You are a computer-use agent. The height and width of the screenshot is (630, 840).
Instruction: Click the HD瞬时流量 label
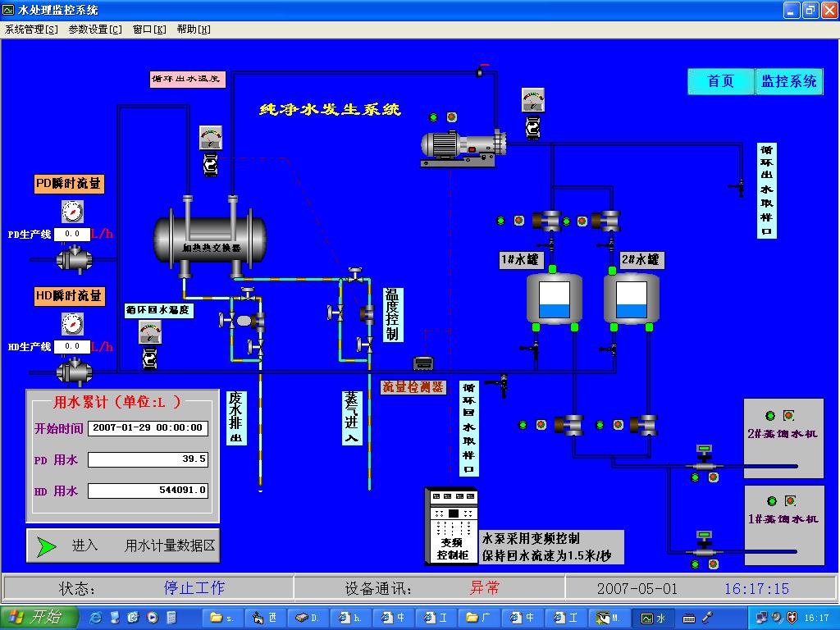pyautogui.click(x=69, y=295)
